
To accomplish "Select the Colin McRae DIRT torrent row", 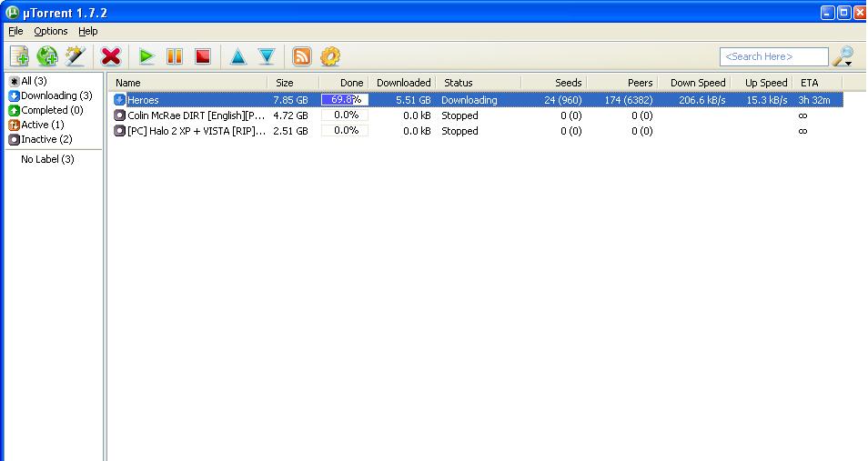I will click(x=476, y=115).
